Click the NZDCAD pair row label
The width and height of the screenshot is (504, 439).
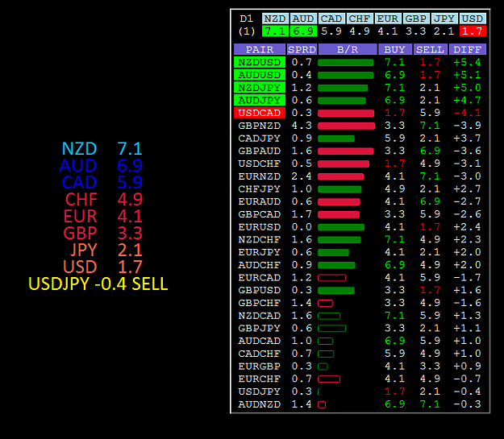click(260, 316)
